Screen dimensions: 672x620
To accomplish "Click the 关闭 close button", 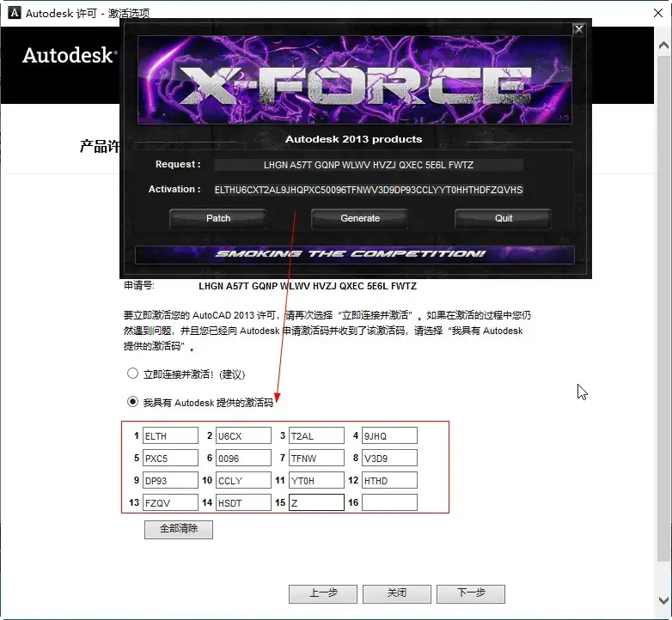I will coord(397,593).
